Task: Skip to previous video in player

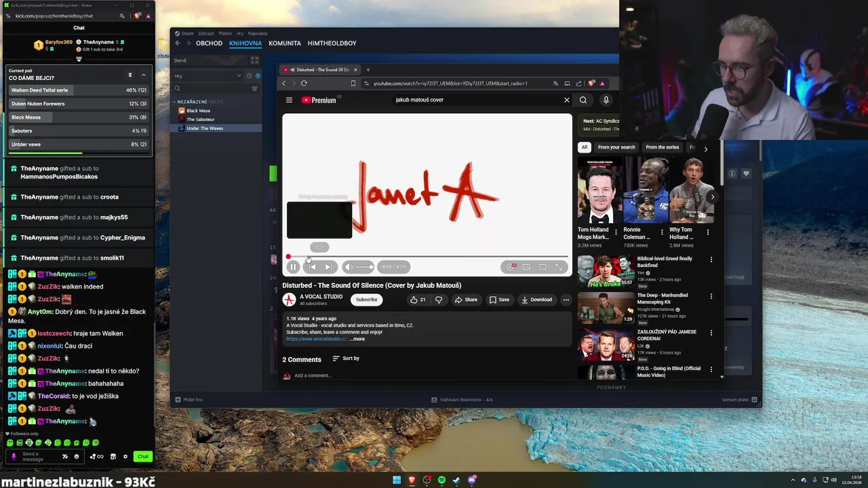Action: point(312,267)
